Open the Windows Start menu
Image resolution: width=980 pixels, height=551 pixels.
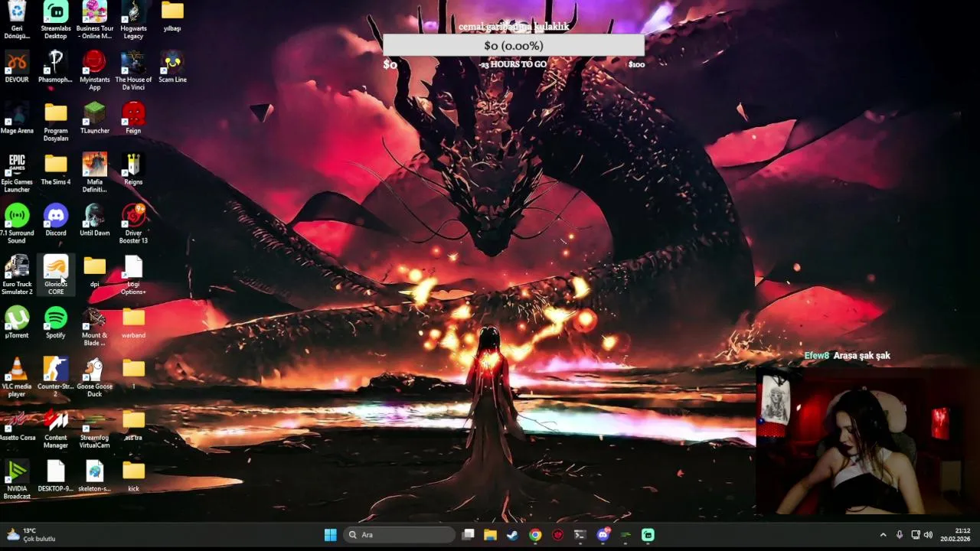click(x=330, y=535)
